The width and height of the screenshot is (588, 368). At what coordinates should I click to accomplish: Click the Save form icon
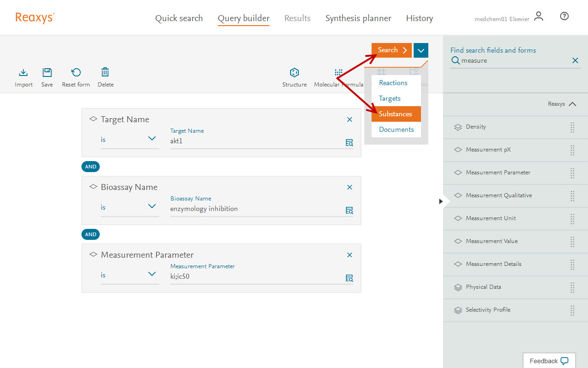pos(47,73)
